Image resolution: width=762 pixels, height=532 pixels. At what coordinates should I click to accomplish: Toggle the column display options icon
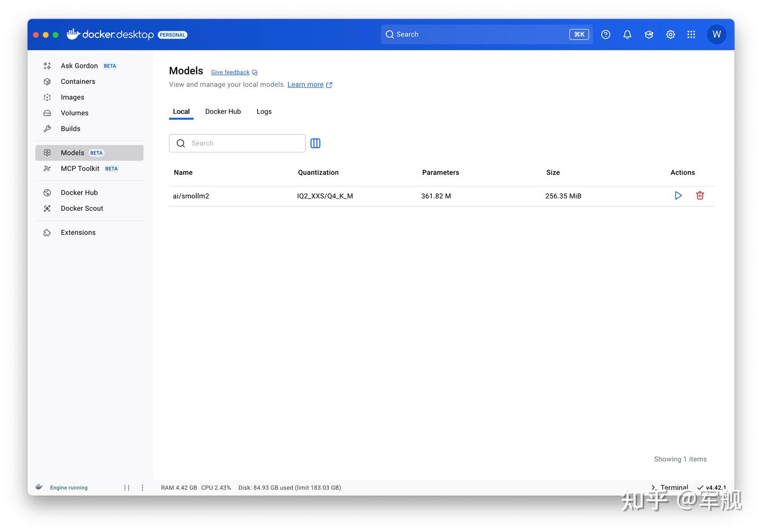tap(315, 143)
